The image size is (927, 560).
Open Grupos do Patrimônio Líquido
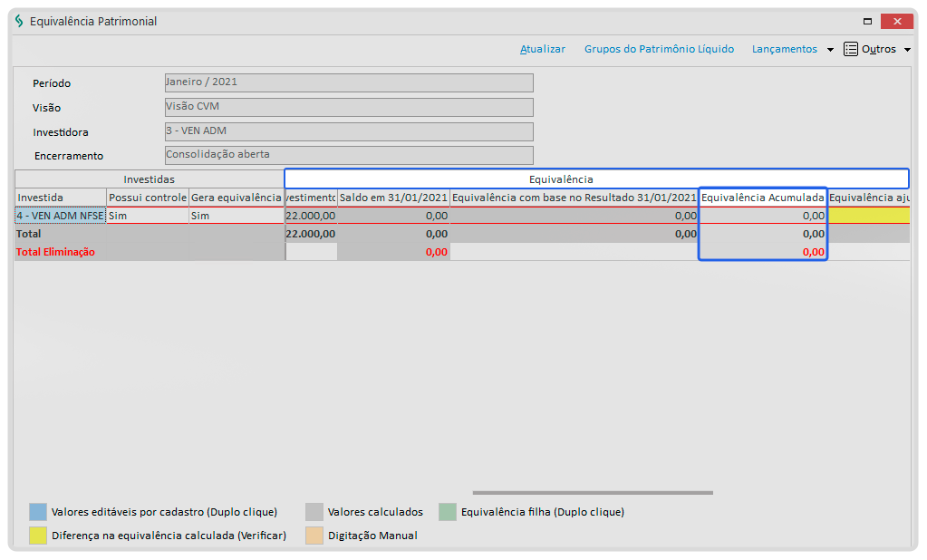659,49
